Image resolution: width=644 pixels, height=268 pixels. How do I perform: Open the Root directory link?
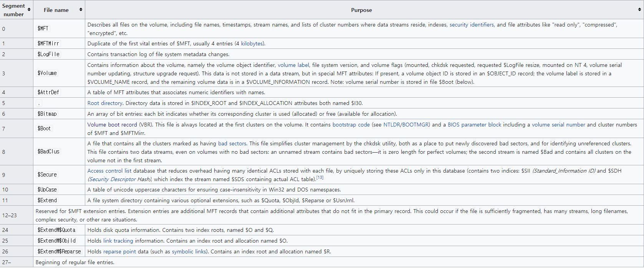(105, 103)
